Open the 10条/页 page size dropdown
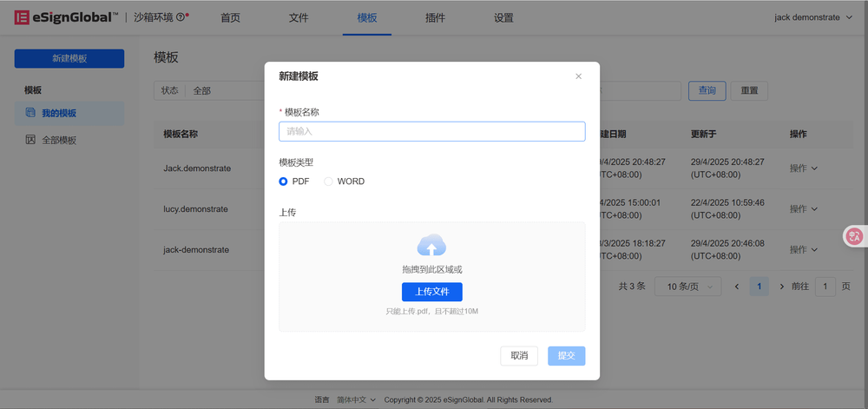Screen dimensions: 868x409 [688, 287]
